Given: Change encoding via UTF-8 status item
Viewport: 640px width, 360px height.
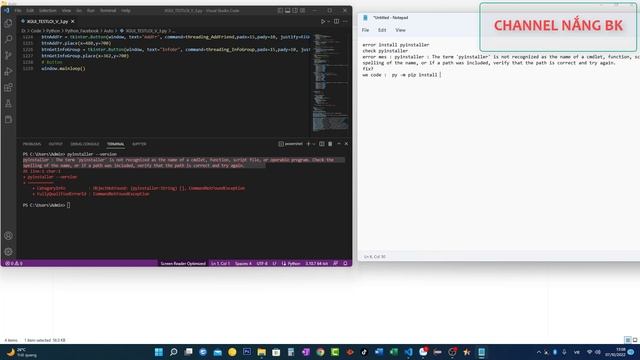Looking at the screenshot, I should point(262,264).
